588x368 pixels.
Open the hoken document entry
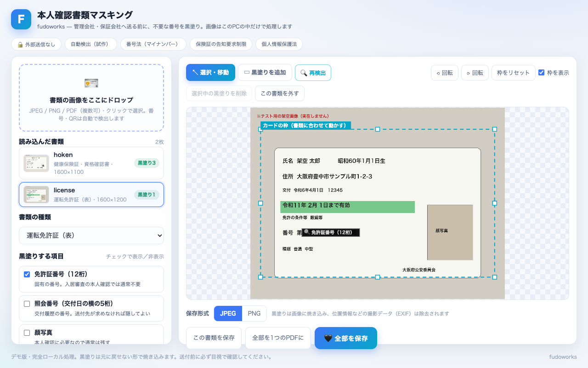coord(91,163)
